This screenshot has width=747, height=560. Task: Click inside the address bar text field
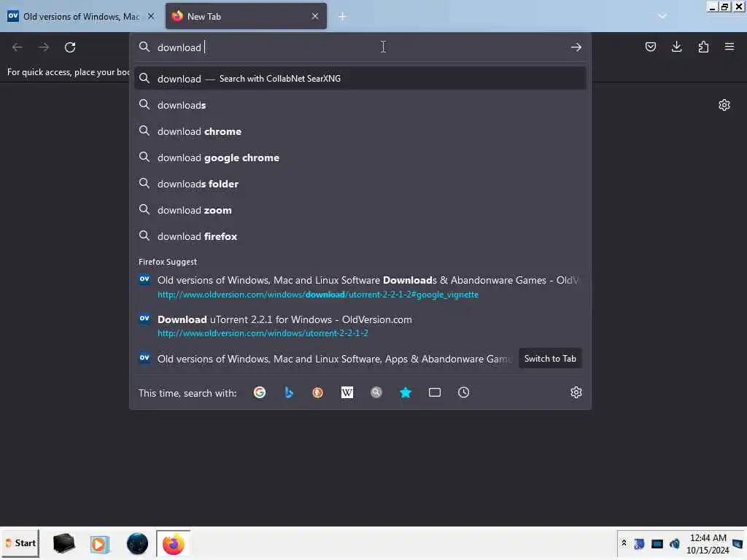click(x=362, y=47)
